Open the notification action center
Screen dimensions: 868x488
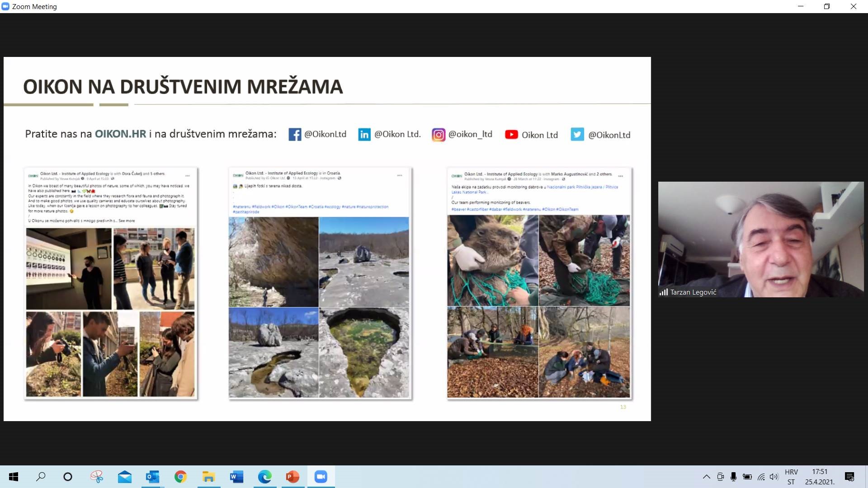[x=849, y=477]
